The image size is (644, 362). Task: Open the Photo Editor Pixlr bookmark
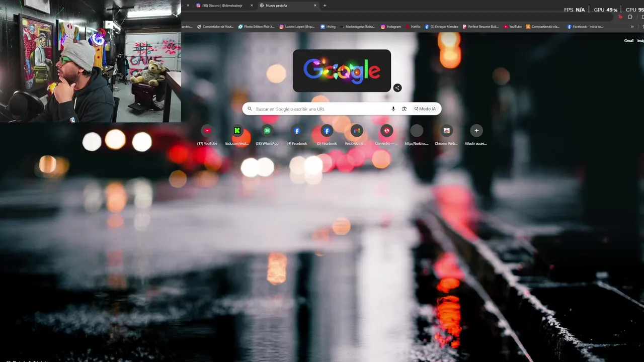point(257,27)
